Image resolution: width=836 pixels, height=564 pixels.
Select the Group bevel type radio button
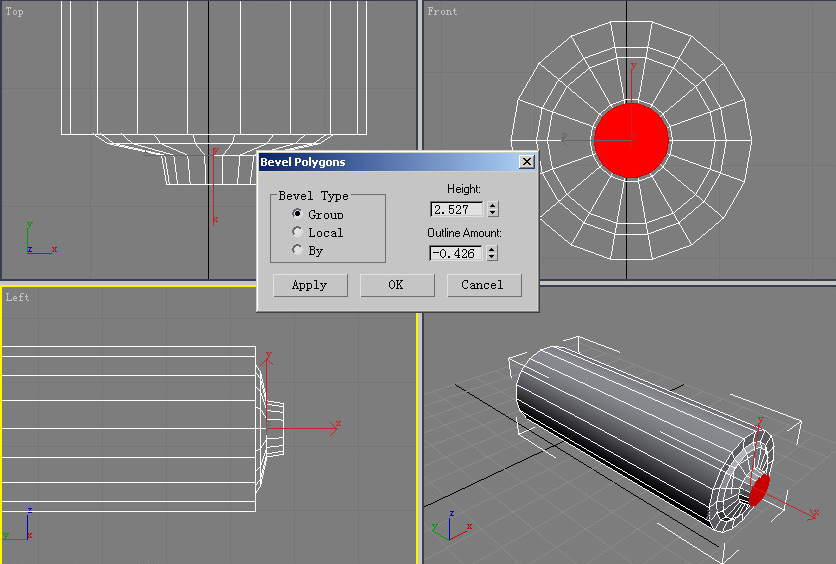[x=297, y=214]
